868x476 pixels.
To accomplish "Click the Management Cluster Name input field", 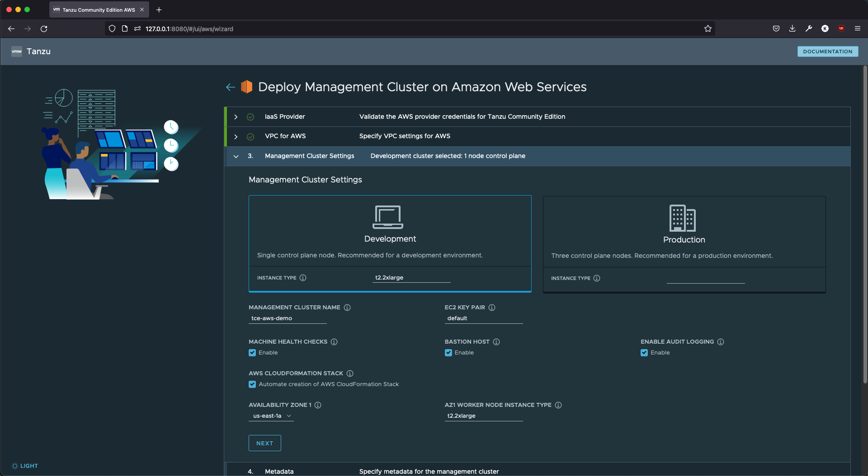I will point(288,318).
